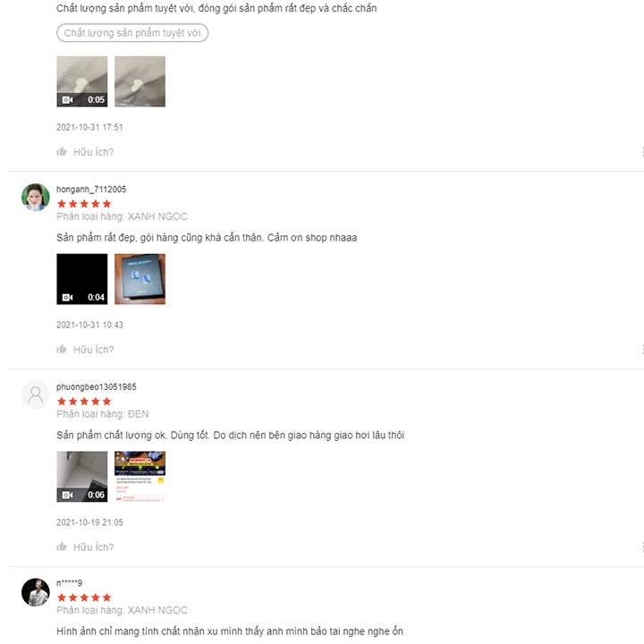Open the avatar of user n*****9
This screenshot has height=644, width=644.
(x=35, y=591)
